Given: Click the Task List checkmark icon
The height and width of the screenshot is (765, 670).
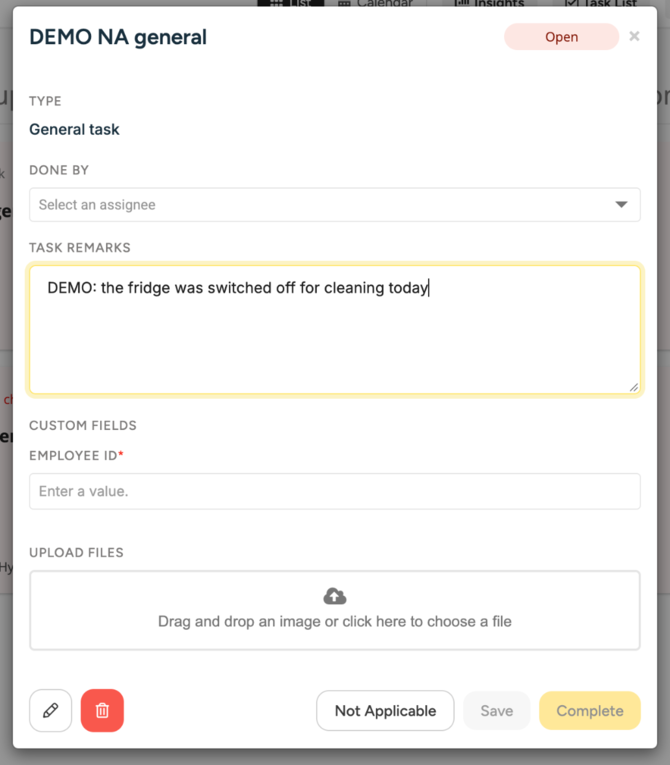Looking at the screenshot, I should (570, 3).
